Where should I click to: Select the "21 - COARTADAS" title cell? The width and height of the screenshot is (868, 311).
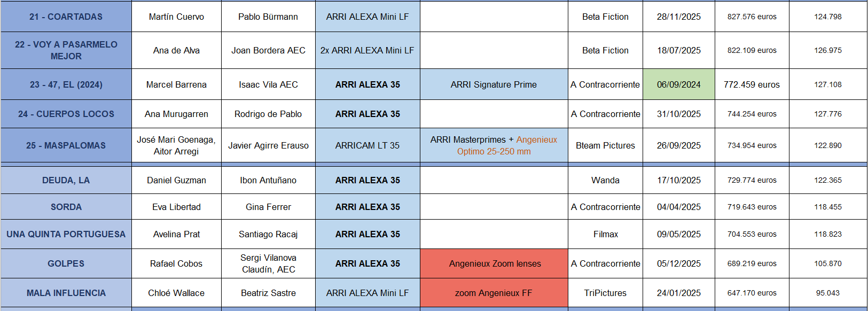(66, 17)
